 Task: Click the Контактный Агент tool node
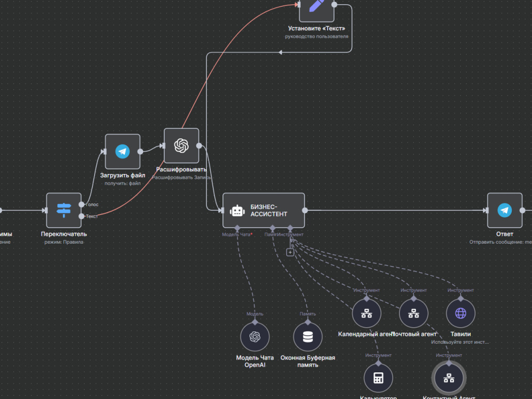point(449,378)
